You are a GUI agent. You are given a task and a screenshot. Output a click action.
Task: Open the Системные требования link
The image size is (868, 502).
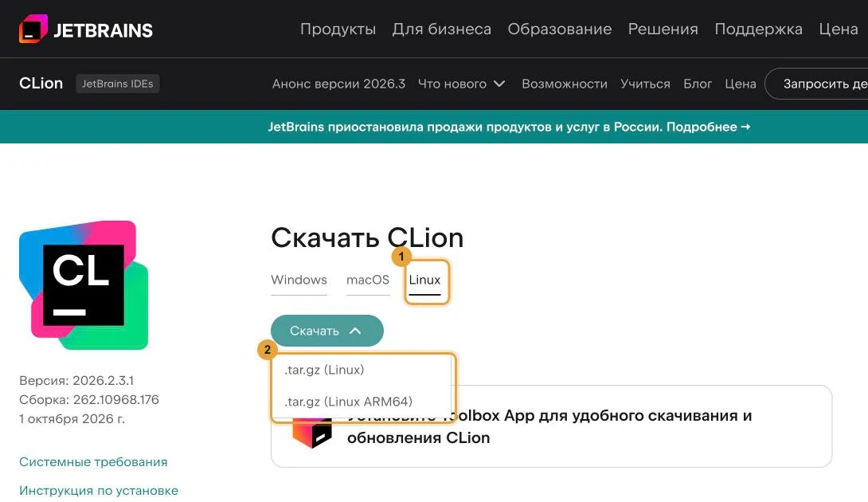click(x=93, y=462)
